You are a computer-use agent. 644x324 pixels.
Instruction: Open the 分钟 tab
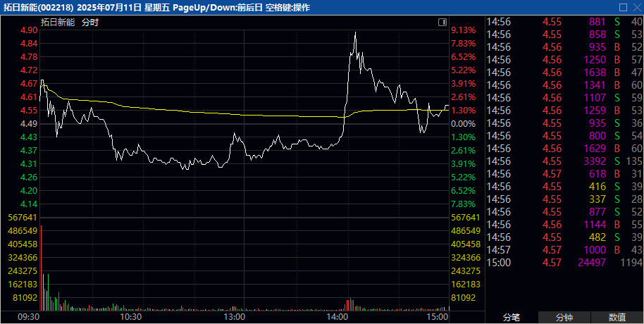coord(564,318)
